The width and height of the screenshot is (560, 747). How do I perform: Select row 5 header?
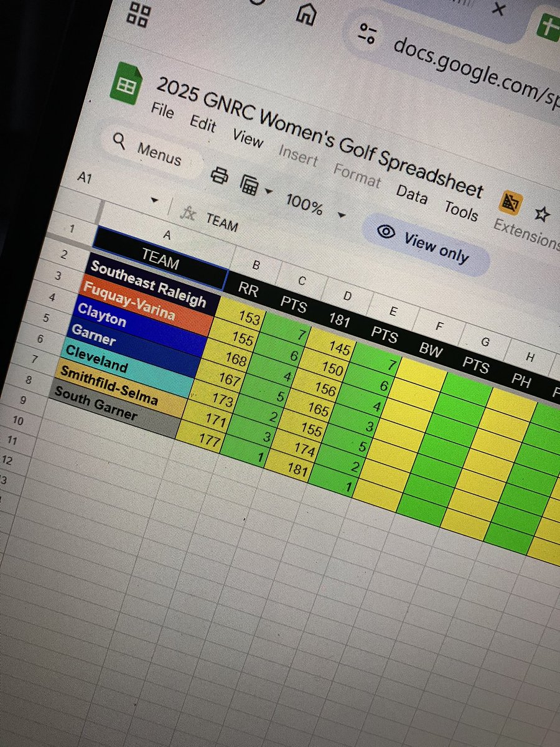pos(45,318)
